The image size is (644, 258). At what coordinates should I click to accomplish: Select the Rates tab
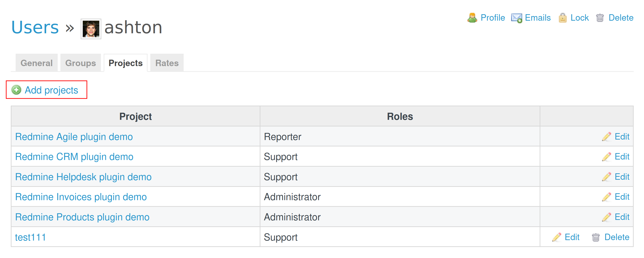point(167,63)
